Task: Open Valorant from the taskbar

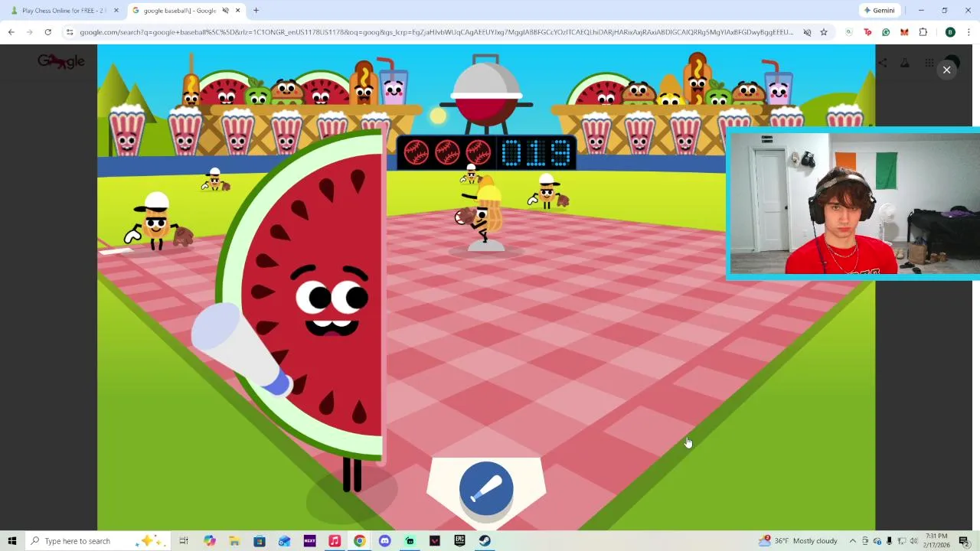Action: tap(435, 541)
